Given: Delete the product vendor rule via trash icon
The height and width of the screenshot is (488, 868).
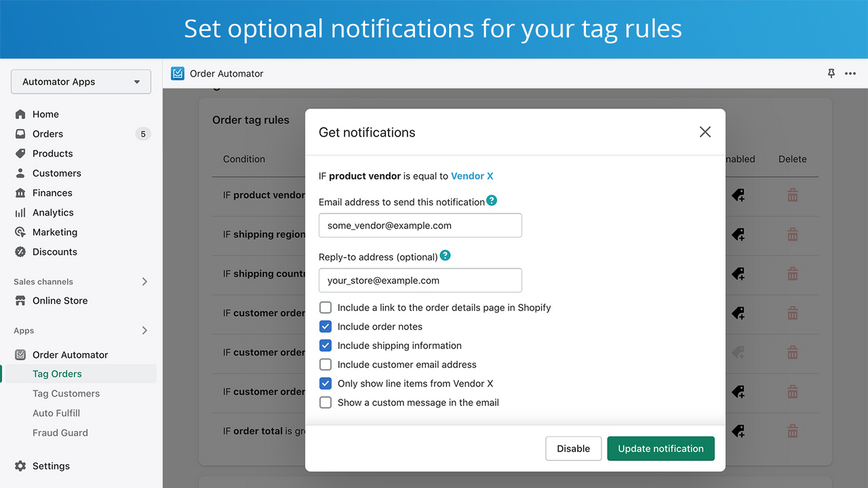Looking at the screenshot, I should tap(792, 195).
